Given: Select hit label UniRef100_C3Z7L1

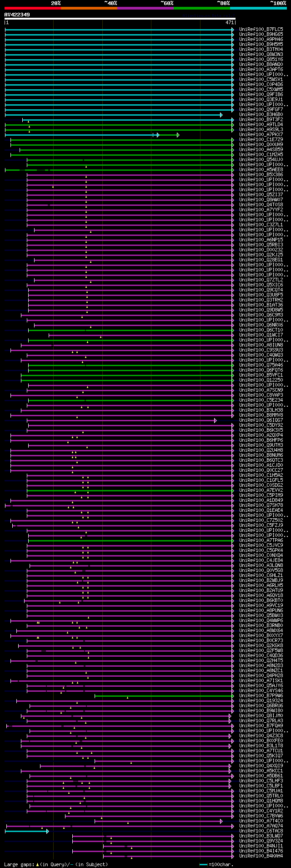Looking at the screenshot, I should point(261,225).
